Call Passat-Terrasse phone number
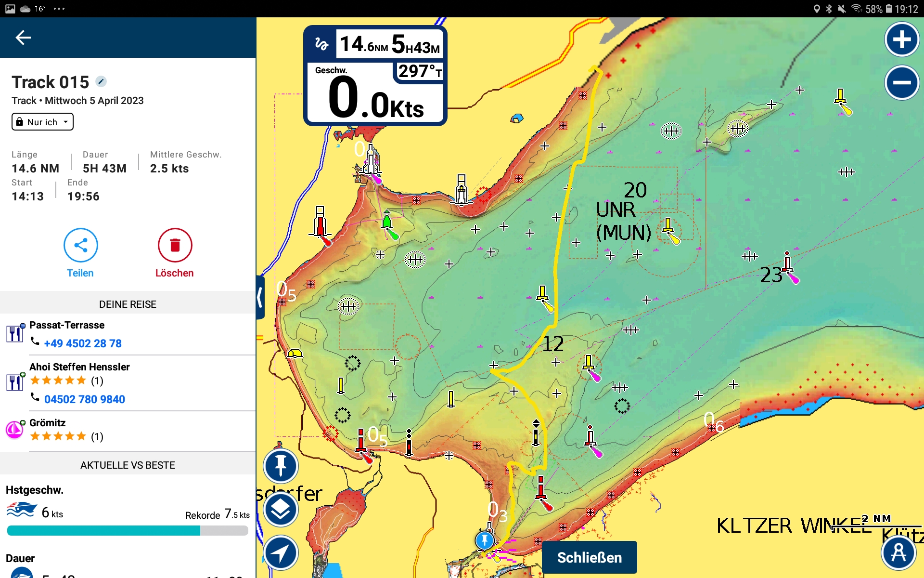Viewport: 924px width, 578px height. click(x=82, y=343)
